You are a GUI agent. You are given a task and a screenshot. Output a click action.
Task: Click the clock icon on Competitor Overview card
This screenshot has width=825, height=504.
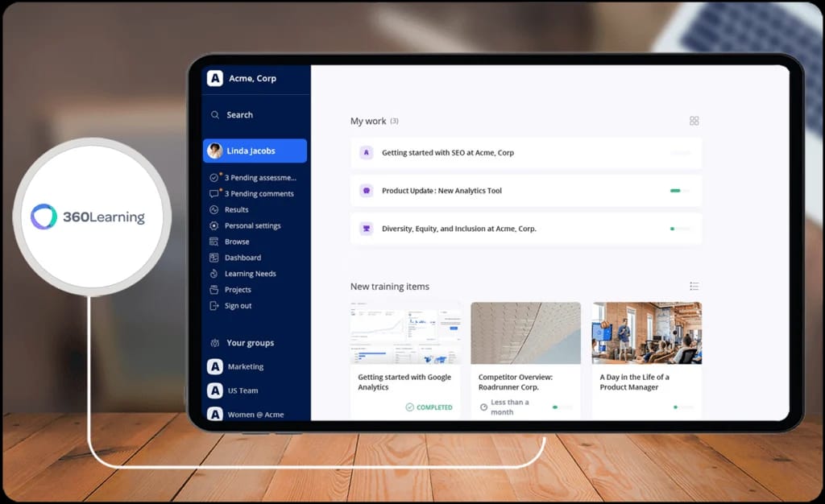[483, 407]
